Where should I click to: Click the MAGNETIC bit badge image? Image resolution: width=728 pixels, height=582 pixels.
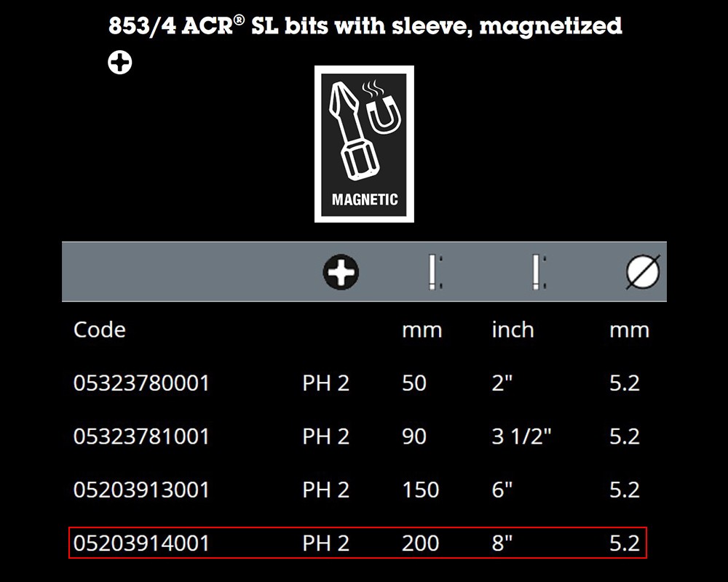tap(364, 144)
